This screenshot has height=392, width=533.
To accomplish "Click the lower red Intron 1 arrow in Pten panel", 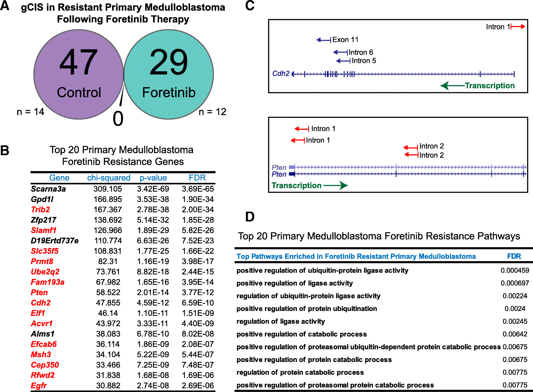I will coord(298,140).
